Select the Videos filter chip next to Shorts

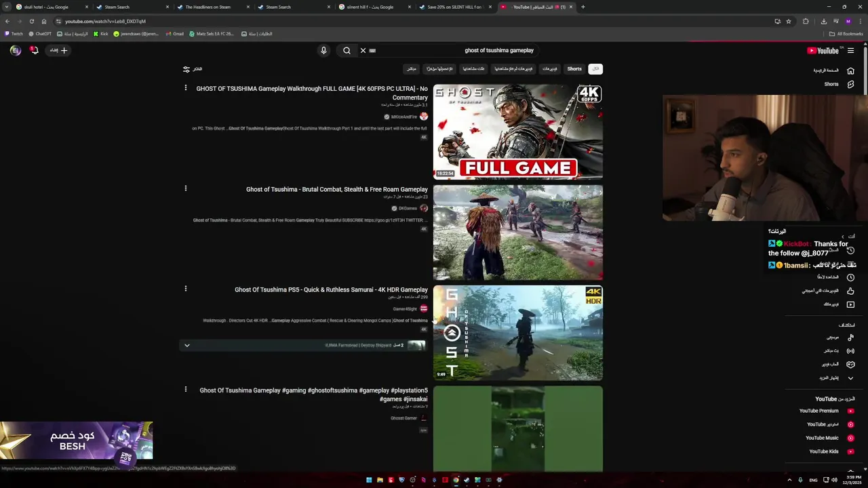(549, 69)
